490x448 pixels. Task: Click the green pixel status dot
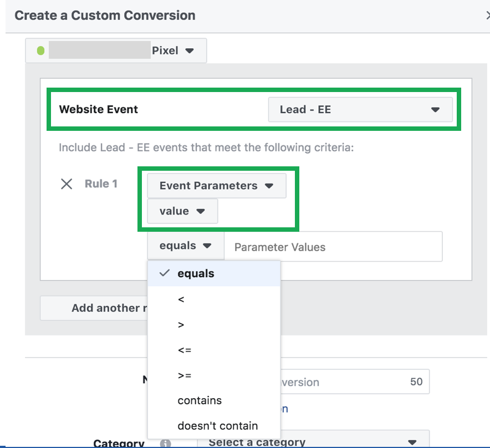[x=40, y=51]
